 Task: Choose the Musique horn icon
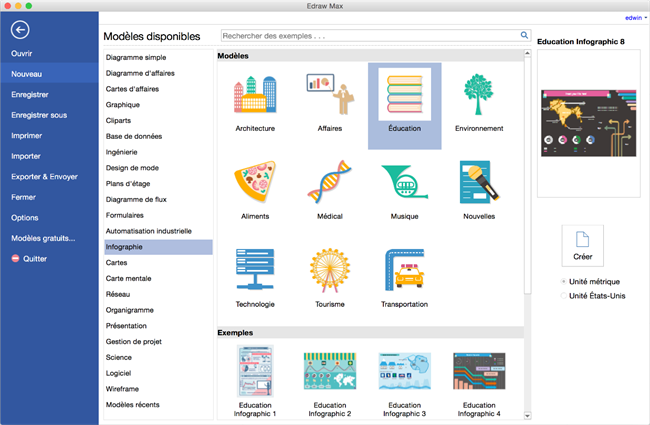pos(405,182)
